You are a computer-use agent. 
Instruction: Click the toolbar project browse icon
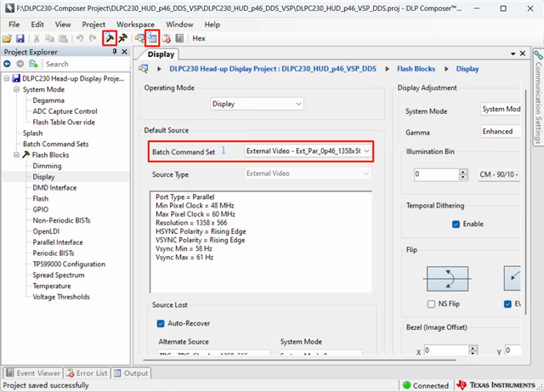tap(139, 38)
